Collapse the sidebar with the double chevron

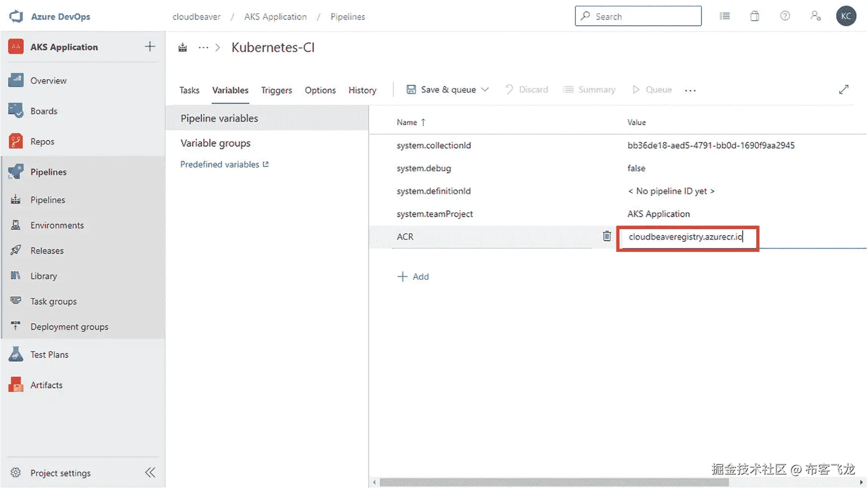coord(150,473)
